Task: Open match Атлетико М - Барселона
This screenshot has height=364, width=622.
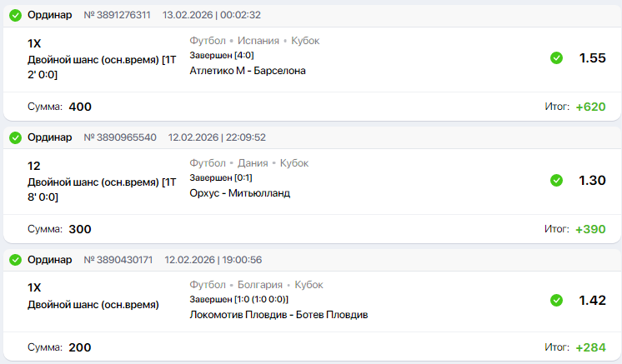Action: click(248, 71)
